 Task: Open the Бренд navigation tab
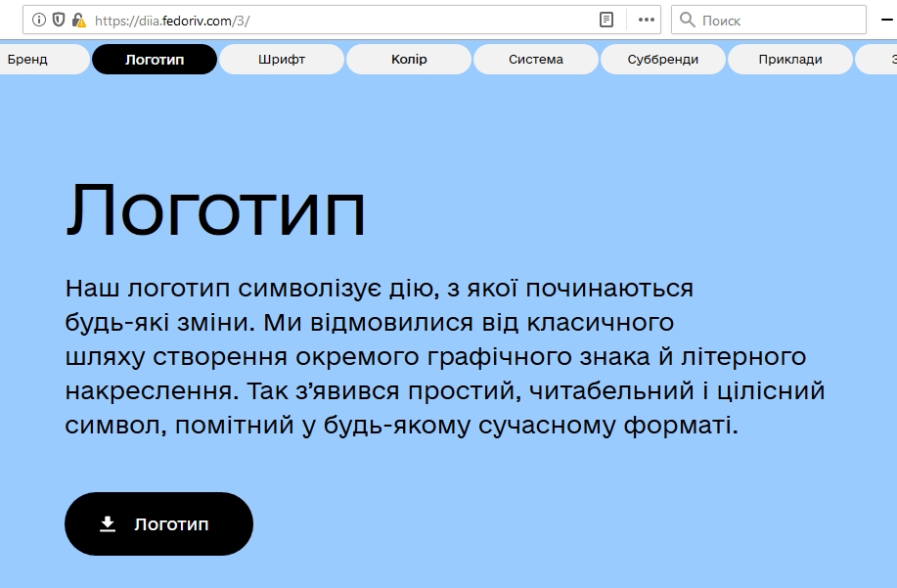click(x=45, y=60)
